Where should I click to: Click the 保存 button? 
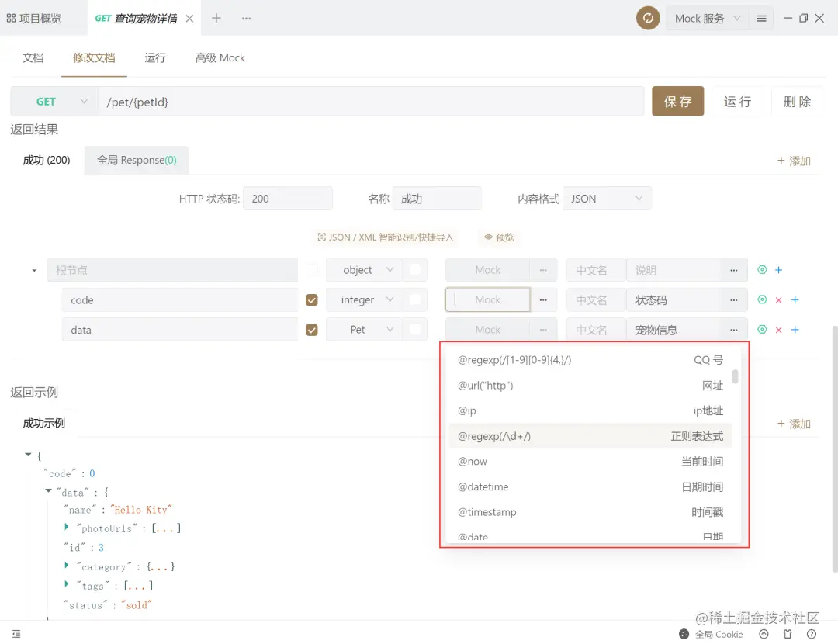(x=677, y=101)
